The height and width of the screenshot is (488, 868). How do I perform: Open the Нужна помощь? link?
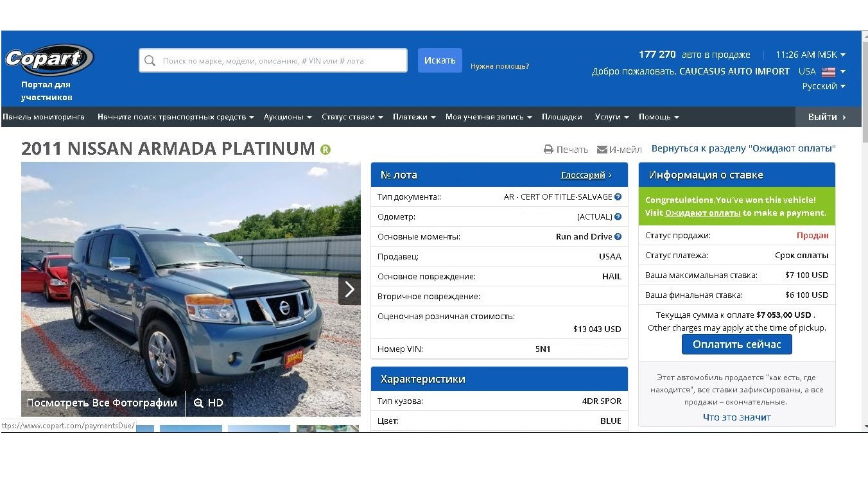499,66
